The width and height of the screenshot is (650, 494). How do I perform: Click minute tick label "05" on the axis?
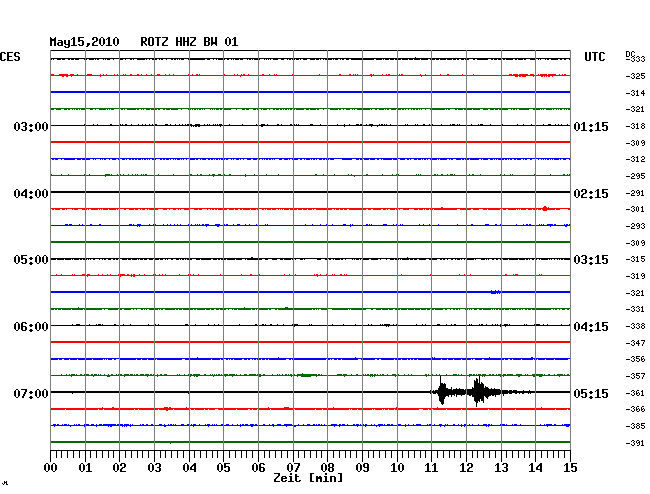tap(223, 467)
